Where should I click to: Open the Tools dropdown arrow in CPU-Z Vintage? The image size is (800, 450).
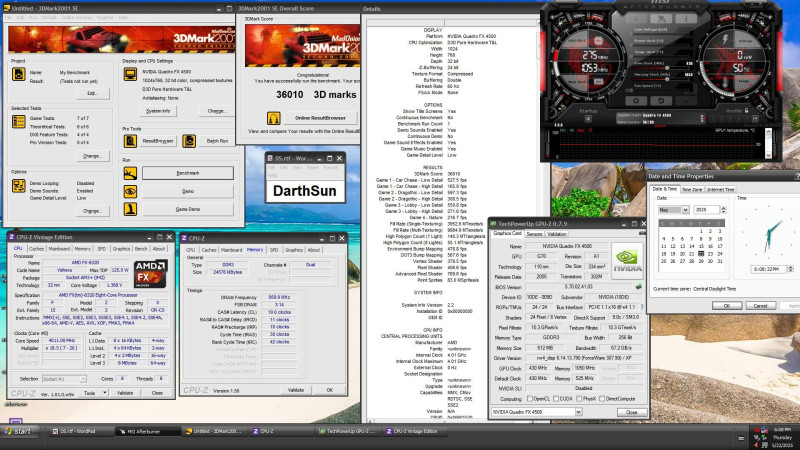(104, 393)
